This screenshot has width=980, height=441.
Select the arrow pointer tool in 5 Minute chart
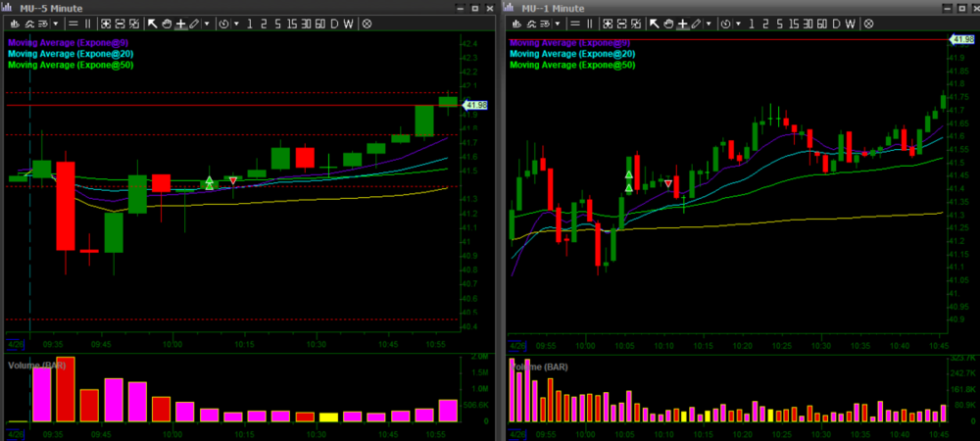[x=153, y=24]
